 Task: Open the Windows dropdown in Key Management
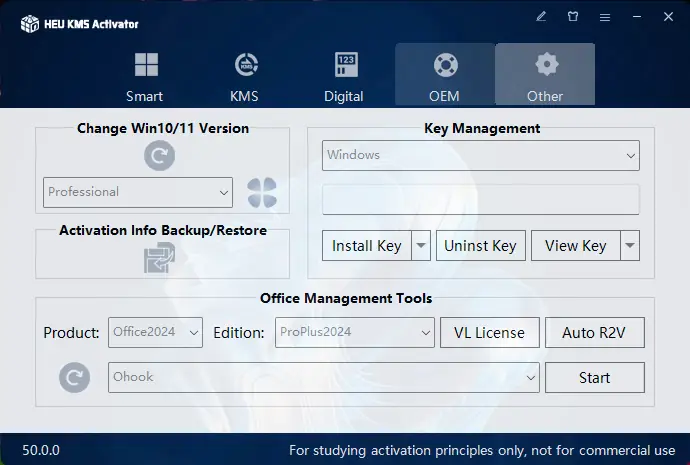tap(481, 155)
